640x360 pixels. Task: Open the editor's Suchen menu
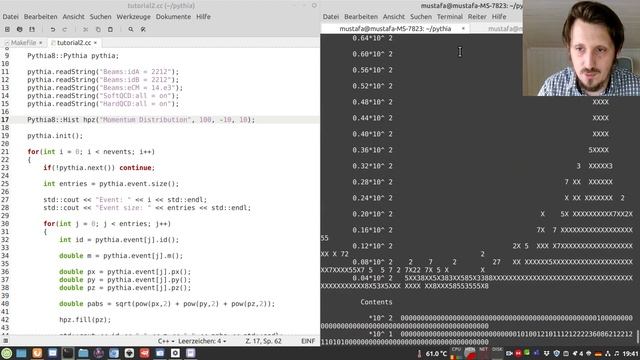click(100, 17)
